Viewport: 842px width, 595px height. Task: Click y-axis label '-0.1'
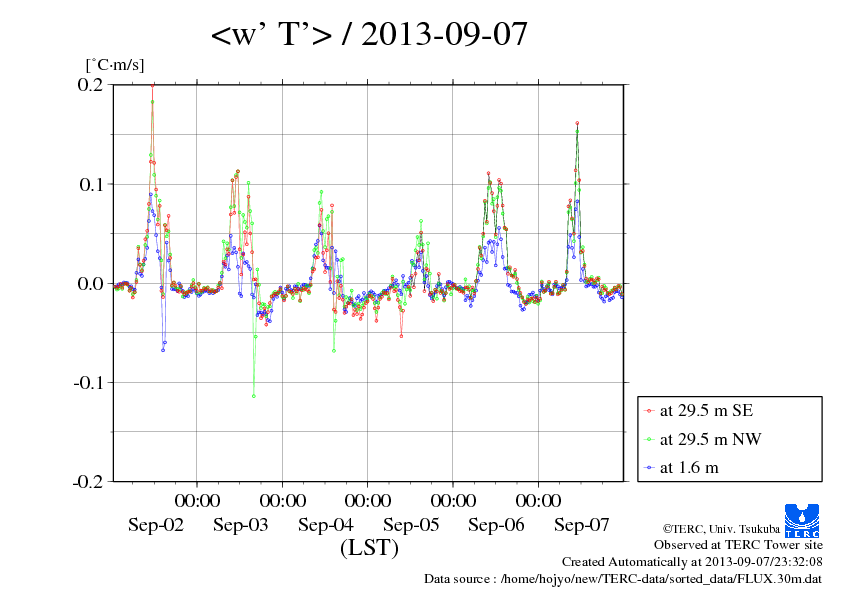pos(88,382)
